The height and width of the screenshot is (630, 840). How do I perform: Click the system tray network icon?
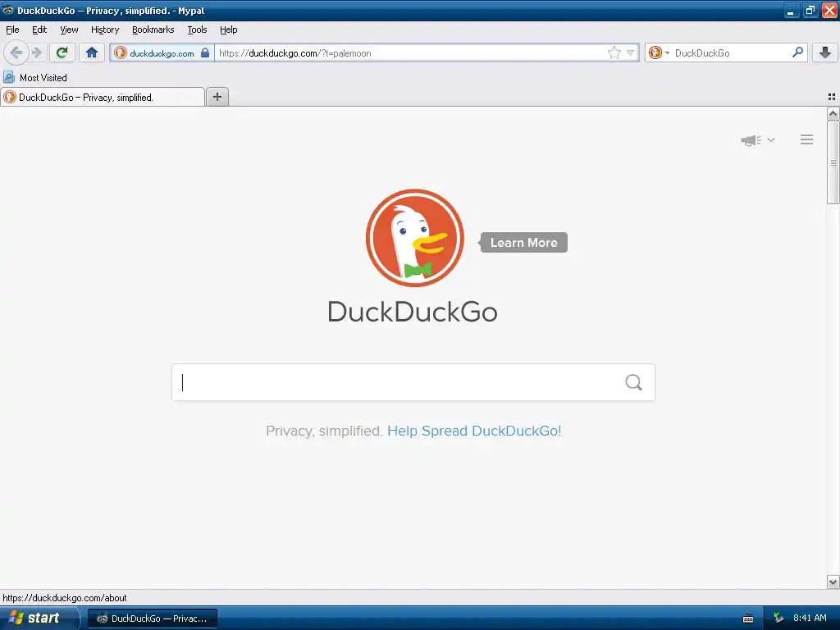(x=778, y=618)
